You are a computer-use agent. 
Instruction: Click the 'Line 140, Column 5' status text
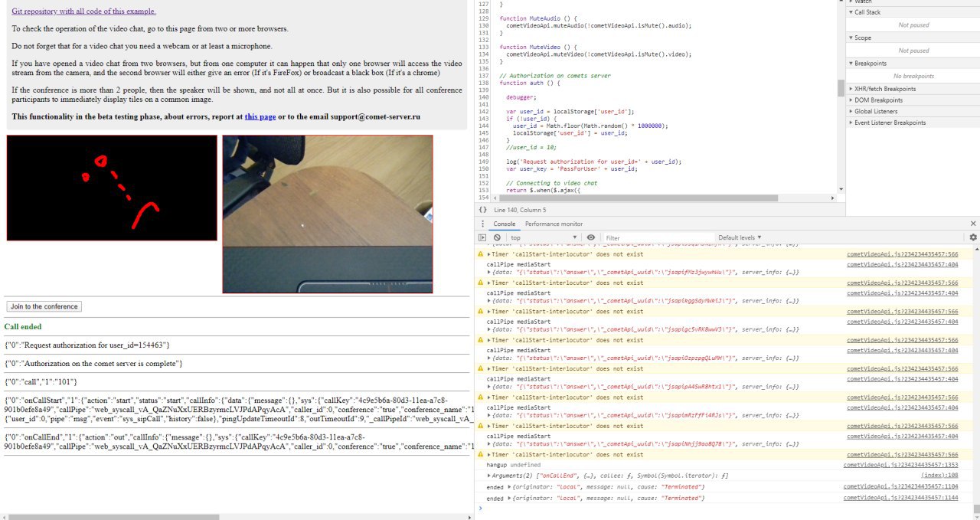pos(521,209)
